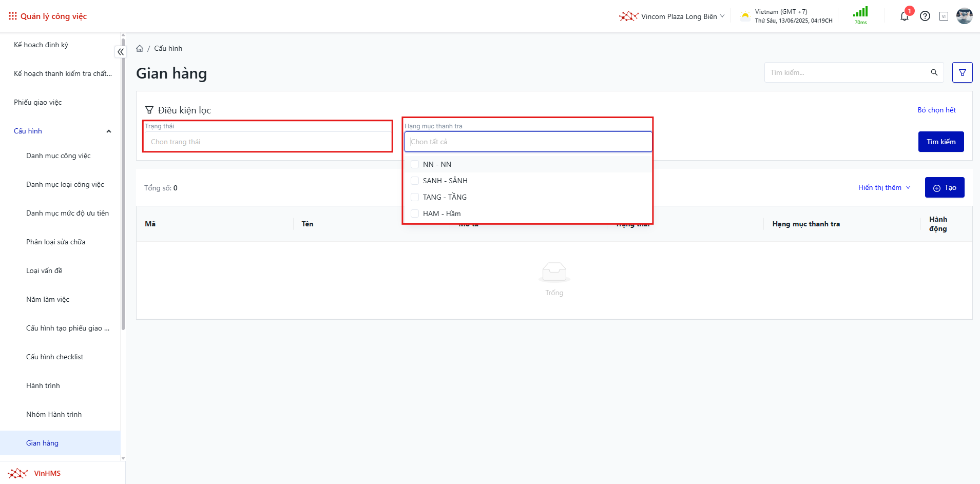
Task: Check the NN - NN option
Action: coord(415,164)
